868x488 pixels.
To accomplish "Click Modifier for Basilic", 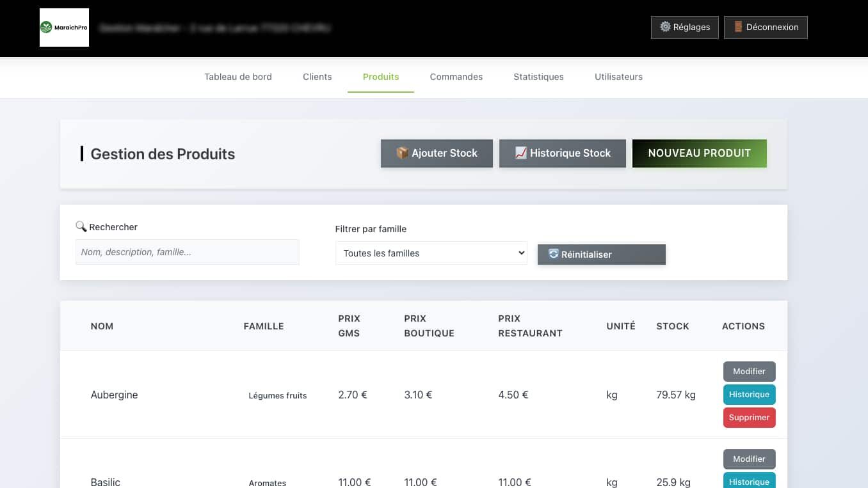I will click(x=749, y=459).
